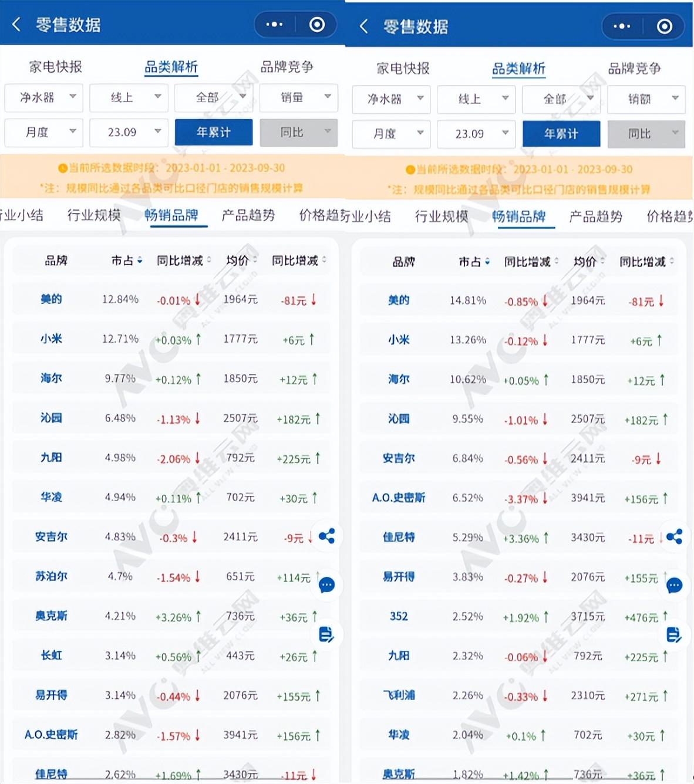Open the 行业规模 sub-tab in the right screen
Screen dimensions: 694x784
442,217
